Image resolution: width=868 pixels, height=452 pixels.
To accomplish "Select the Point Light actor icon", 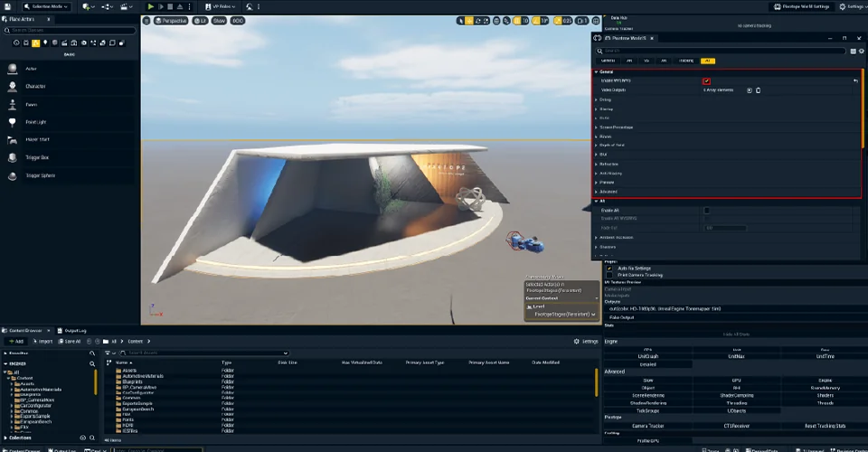I will pos(13,122).
